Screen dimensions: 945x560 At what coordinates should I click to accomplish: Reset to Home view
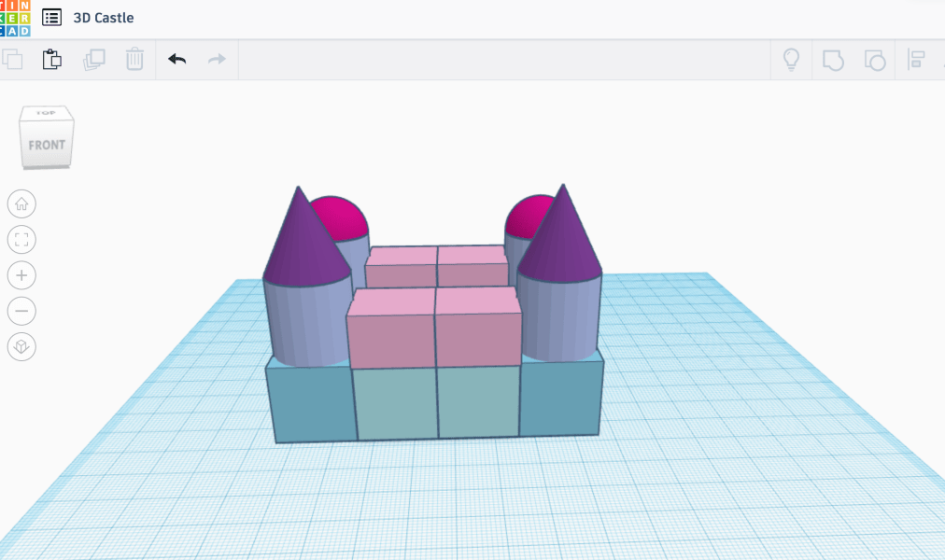tap(21, 203)
